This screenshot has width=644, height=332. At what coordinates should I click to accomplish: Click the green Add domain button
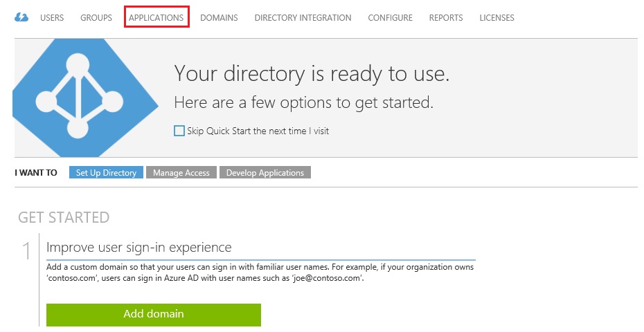coord(154,315)
